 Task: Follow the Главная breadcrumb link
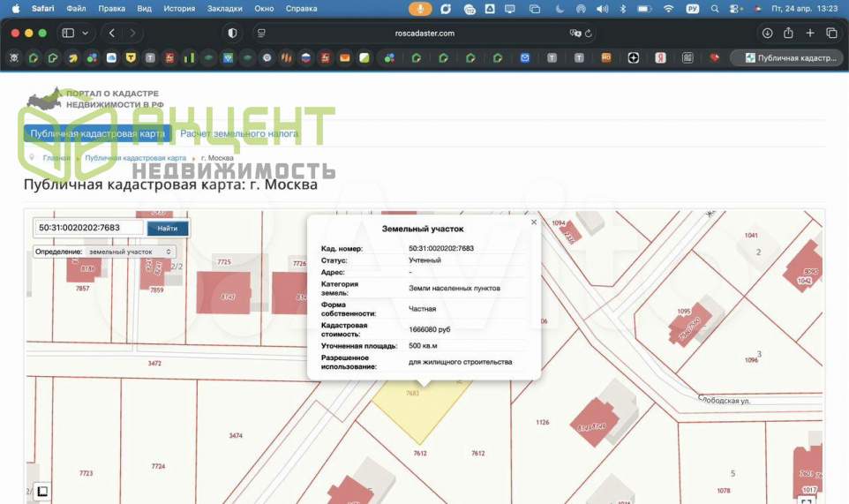56,157
